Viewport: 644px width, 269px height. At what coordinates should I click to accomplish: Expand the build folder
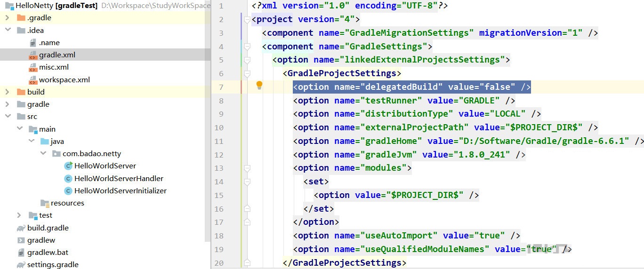click(x=8, y=92)
